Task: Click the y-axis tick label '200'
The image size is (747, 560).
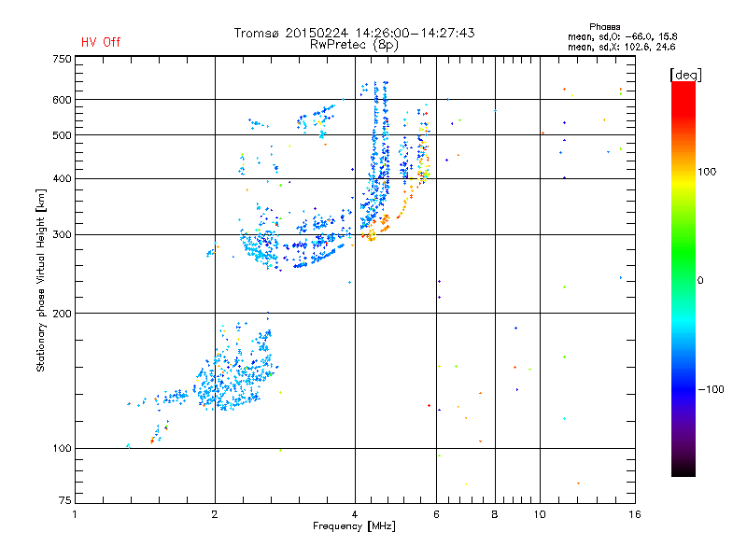Action: coord(63,314)
